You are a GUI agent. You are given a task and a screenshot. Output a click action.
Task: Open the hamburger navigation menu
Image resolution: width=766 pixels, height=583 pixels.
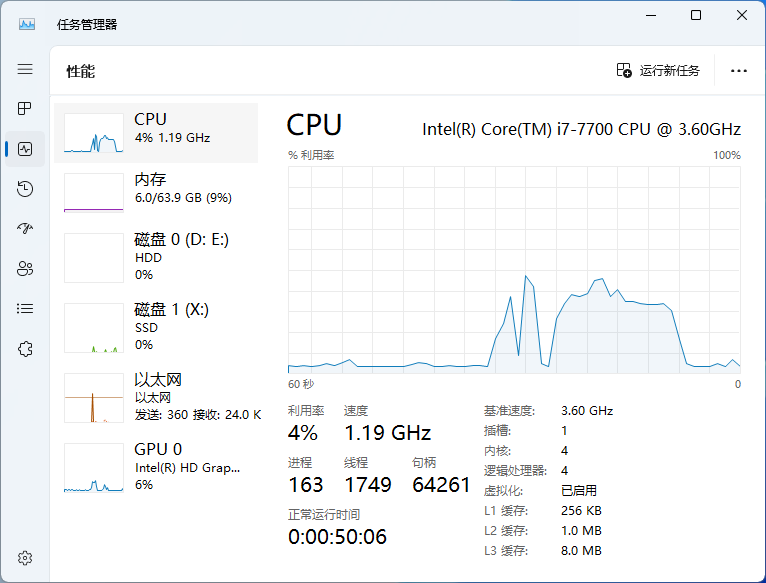point(25,69)
